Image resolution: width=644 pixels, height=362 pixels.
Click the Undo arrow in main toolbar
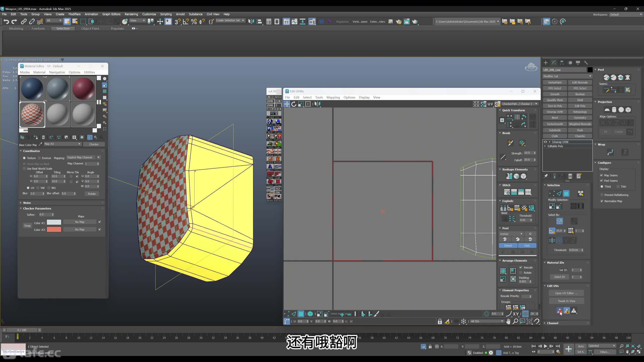(6, 22)
